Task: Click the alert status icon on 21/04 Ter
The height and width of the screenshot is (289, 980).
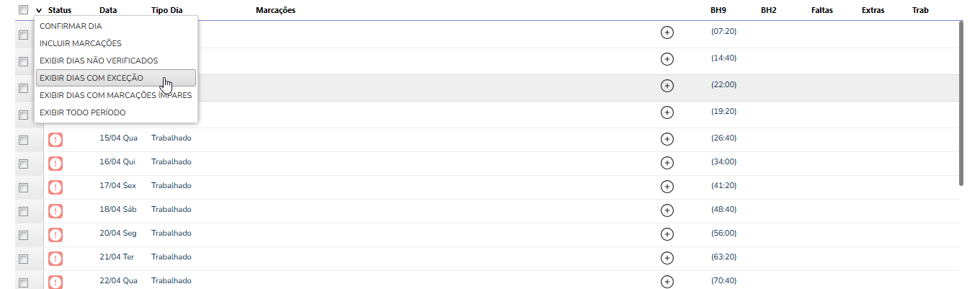Action: pyautogui.click(x=55, y=258)
